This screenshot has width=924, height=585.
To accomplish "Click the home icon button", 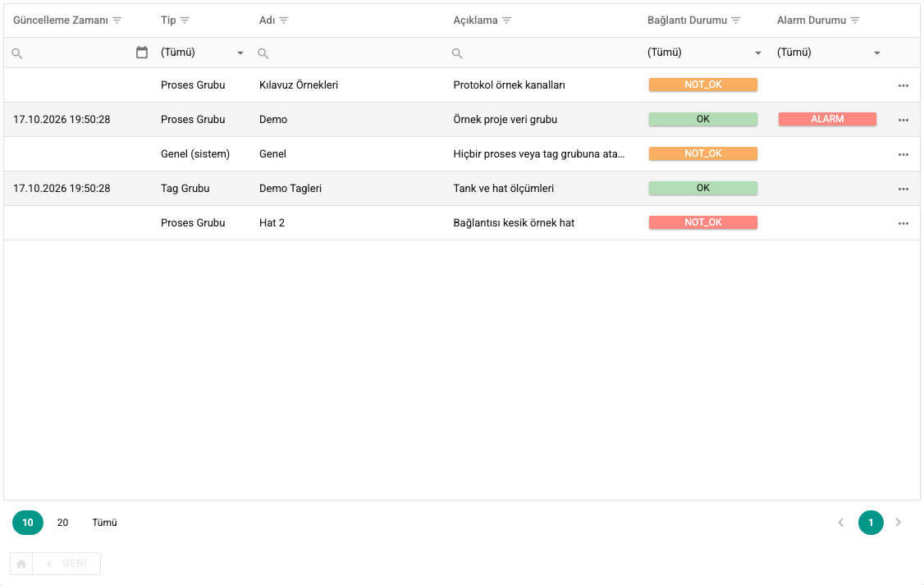I will (x=21, y=564).
